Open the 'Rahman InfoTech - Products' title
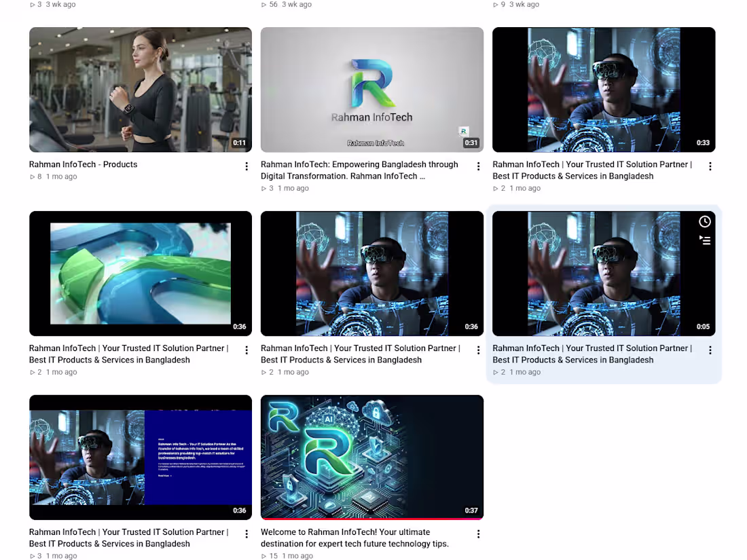 point(83,164)
